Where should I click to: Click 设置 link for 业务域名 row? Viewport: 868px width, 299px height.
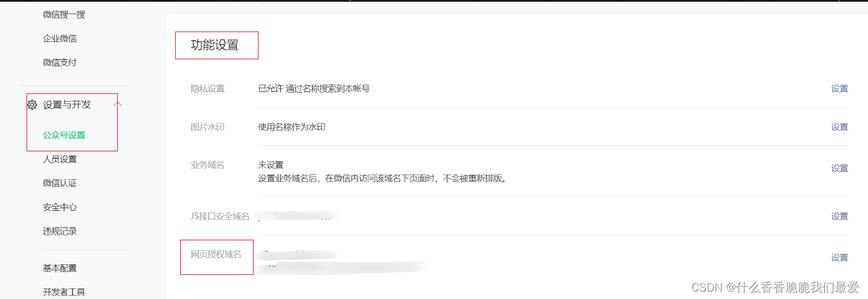[x=840, y=169]
